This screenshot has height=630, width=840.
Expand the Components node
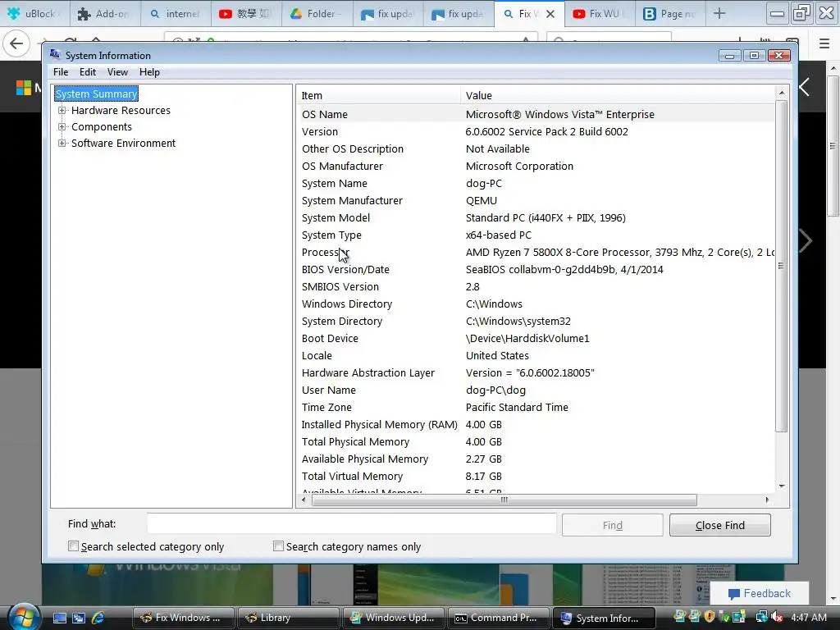pos(62,127)
